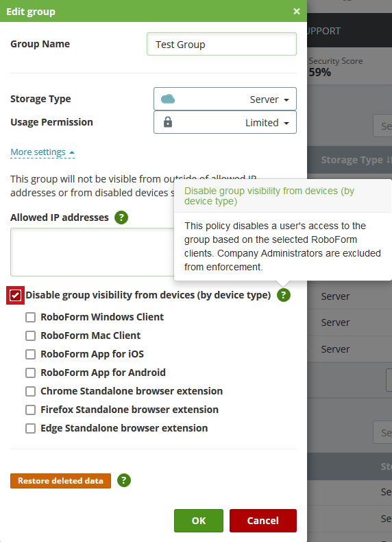The image size is (392, 542).
Task: Collapse the More settings section
Action: [42, 152]
